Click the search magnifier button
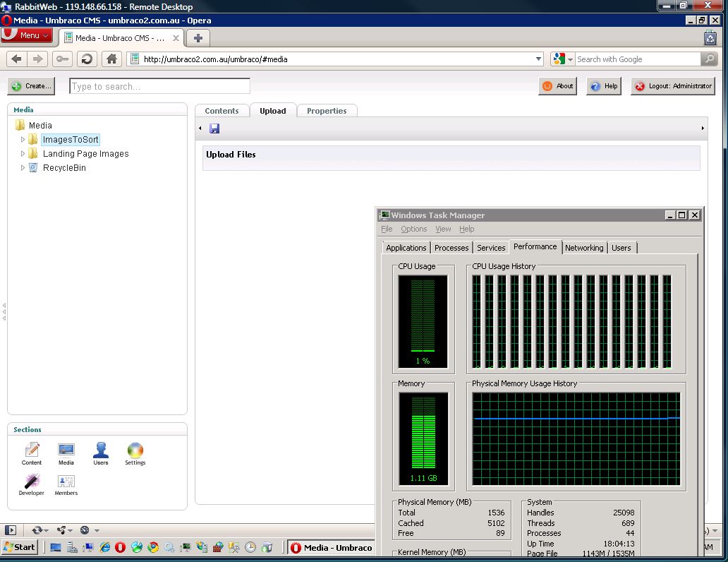The image size is (728, 562). click(x=709, y=59)
